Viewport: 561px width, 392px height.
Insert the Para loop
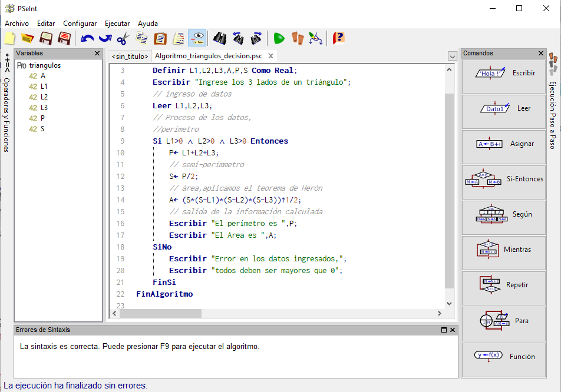pos(504,324)
